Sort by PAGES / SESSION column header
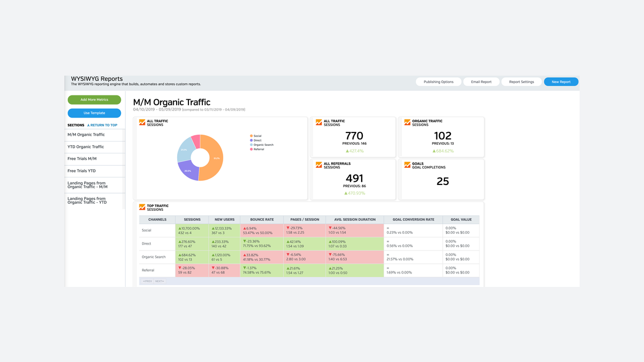644x362 pixels. click(304, 219)
